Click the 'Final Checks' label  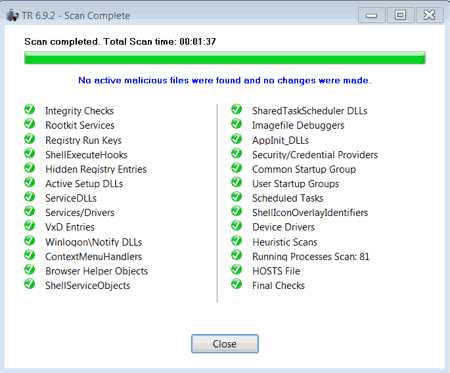[x=278, y=286]
